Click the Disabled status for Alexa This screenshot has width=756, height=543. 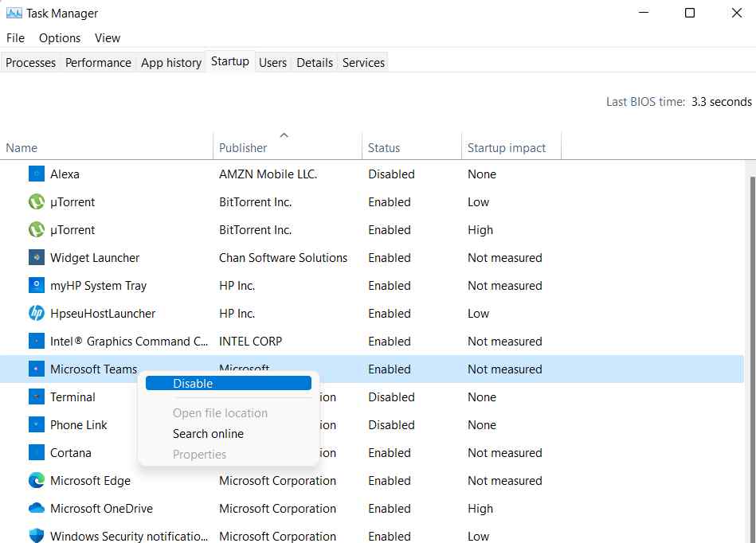[x=391, y=174]
